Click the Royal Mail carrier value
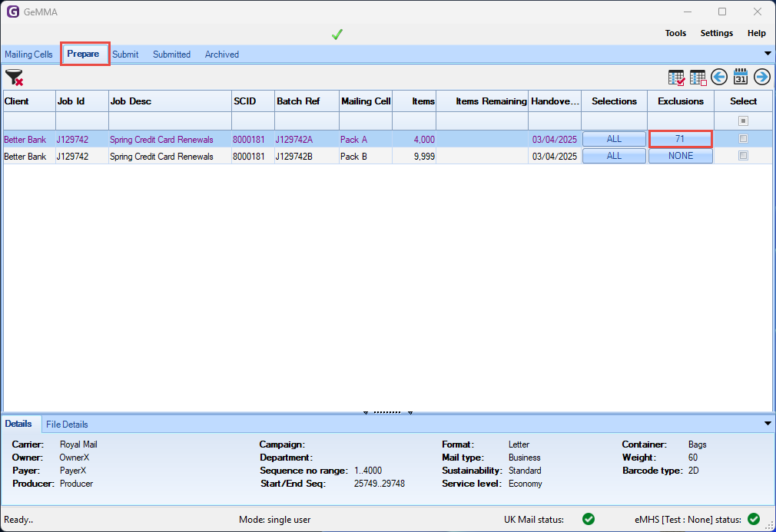 78,444
